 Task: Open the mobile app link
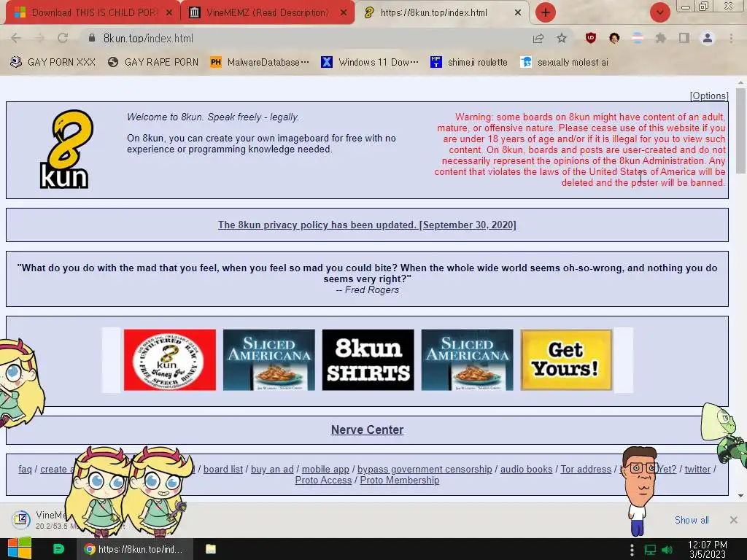(325, 469)
